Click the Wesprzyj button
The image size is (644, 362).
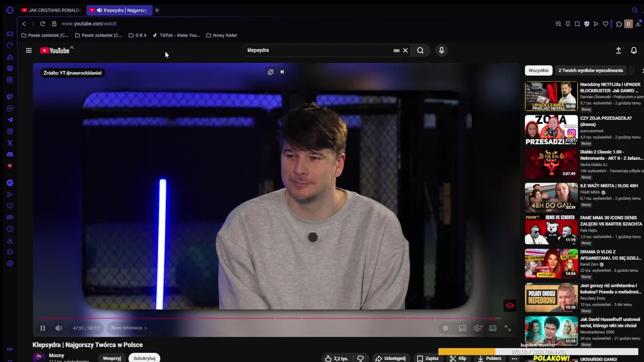click(x=112, y=358)
